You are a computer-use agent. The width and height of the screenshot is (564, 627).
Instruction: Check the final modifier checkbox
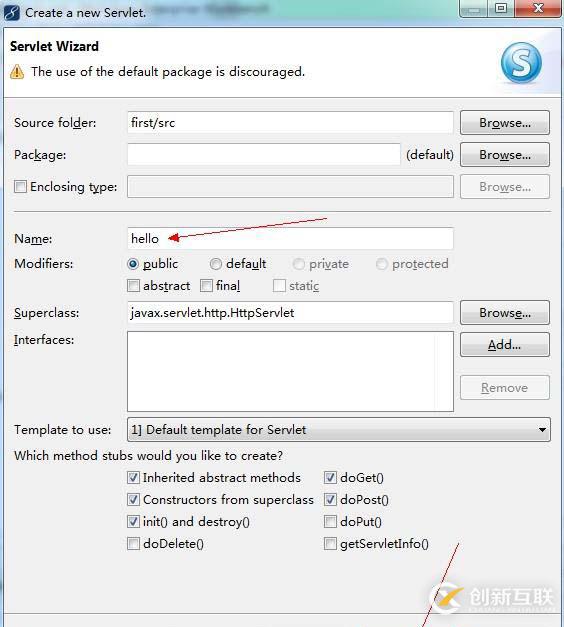click(x=206, y=286)
